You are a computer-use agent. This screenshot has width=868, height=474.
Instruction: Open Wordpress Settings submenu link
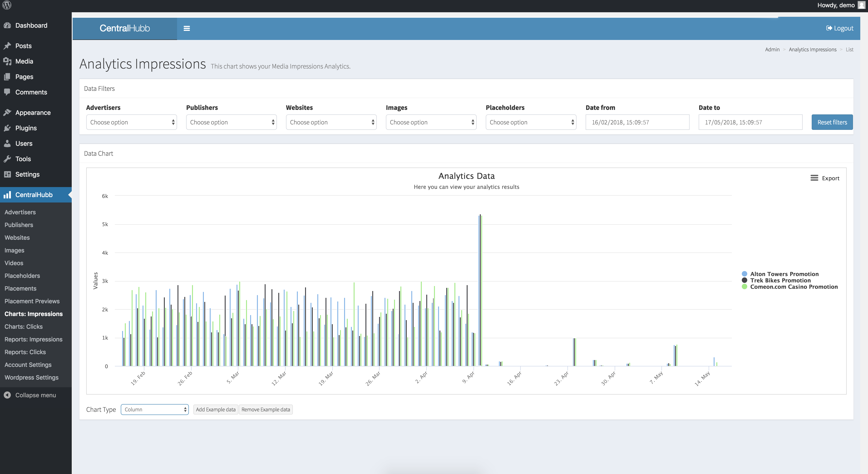pos(32,378)
